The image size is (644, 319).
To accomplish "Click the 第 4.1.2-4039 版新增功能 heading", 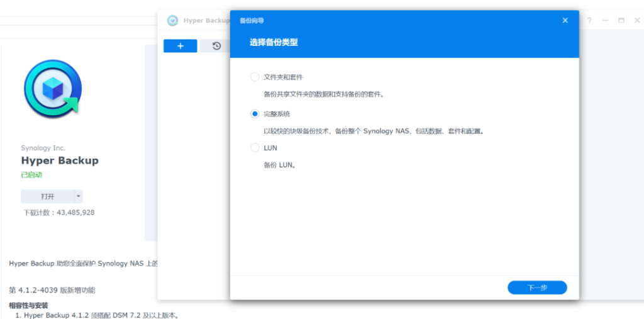I will coord(52,290).
